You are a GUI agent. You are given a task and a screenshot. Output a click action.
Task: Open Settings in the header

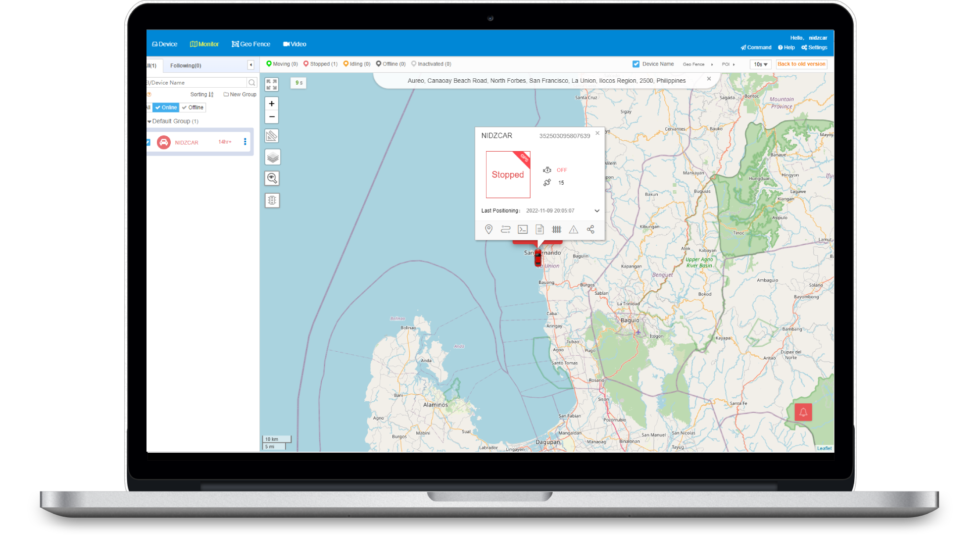click(814, 48)
